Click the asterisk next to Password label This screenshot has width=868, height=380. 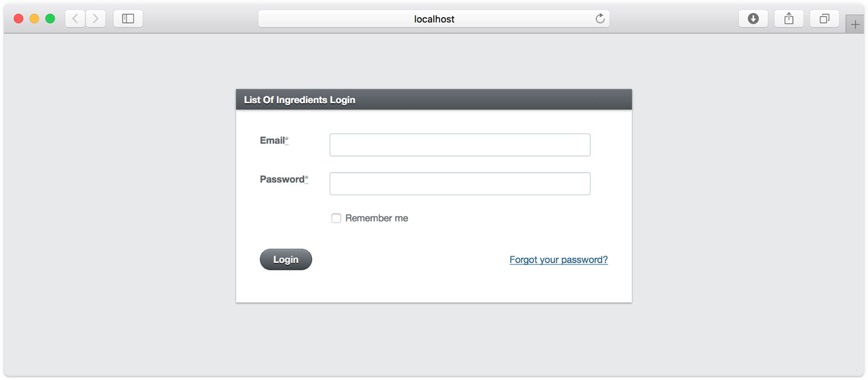tap(307, 179)
